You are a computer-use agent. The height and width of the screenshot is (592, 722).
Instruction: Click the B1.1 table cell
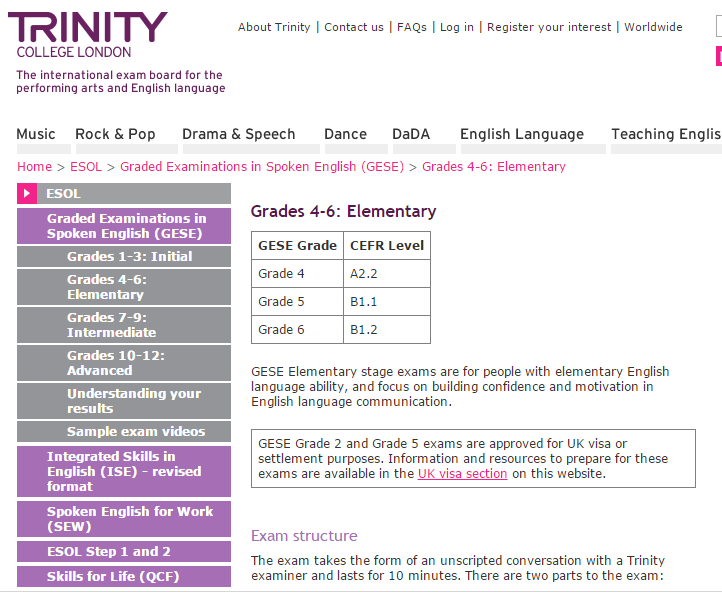387,302
